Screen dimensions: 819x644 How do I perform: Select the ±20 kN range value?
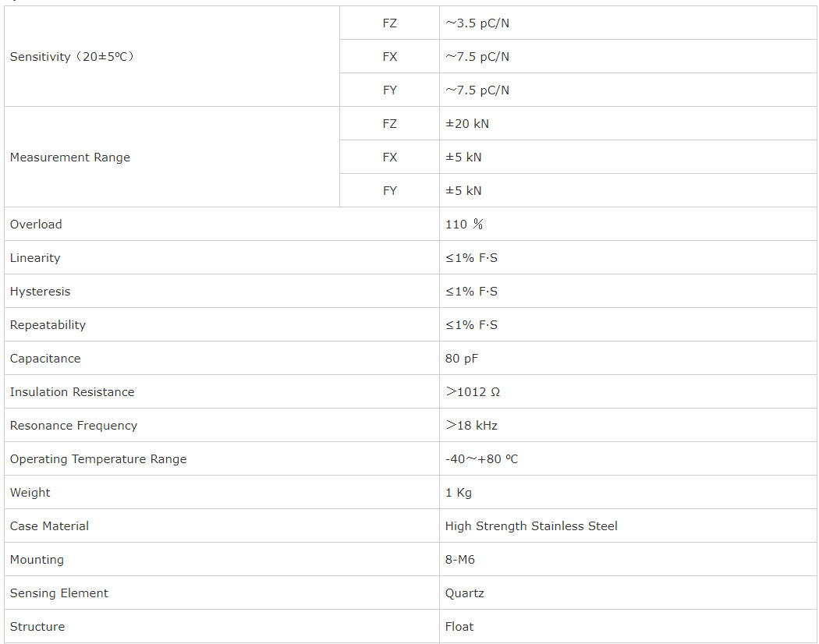(467, 124)
